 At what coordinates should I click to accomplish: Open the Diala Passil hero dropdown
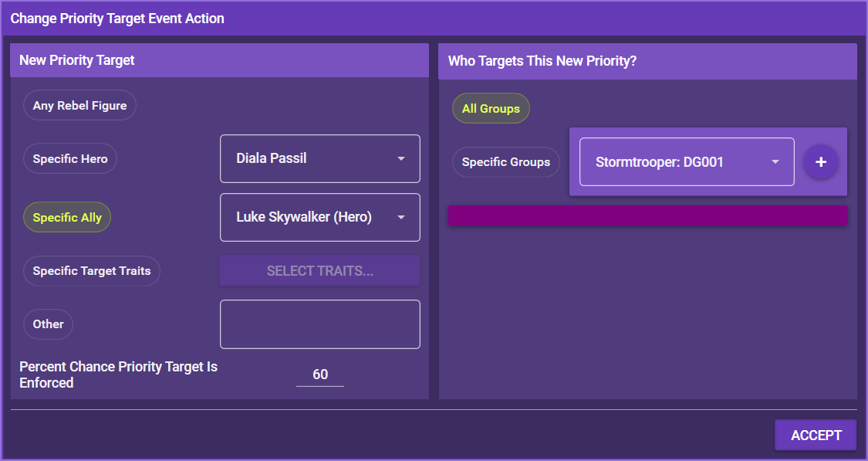tap(320, 158)
